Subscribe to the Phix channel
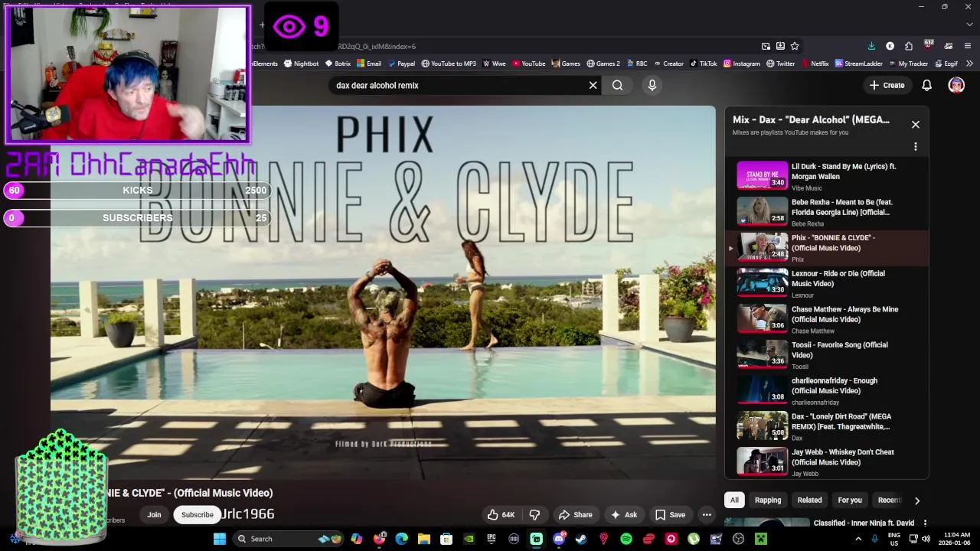Image resolution: width=980 pixels, height=551 pixels. click(197, 514)
